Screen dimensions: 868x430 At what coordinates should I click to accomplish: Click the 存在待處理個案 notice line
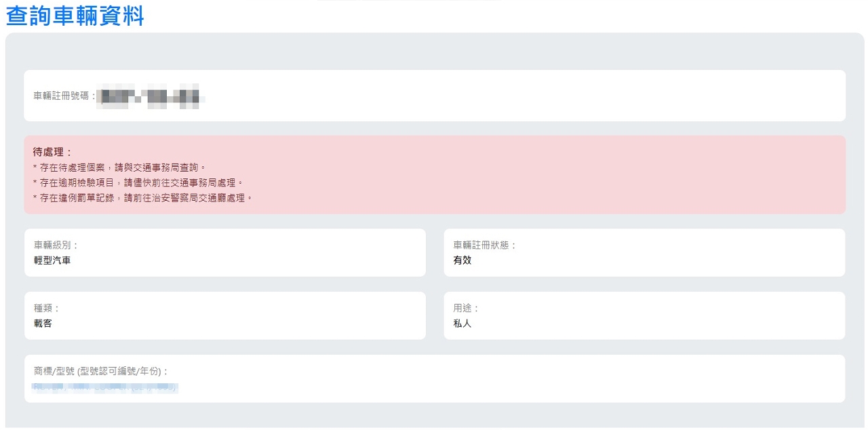tap(119, 167)
